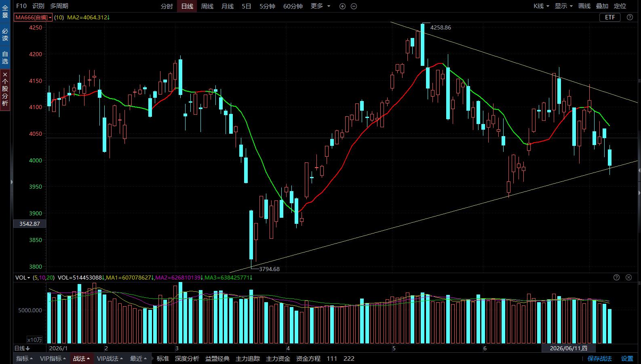The width and height of the screenshot is (641, 364).
Task: Click the 保存战法 link
Action: coord(599,358)
